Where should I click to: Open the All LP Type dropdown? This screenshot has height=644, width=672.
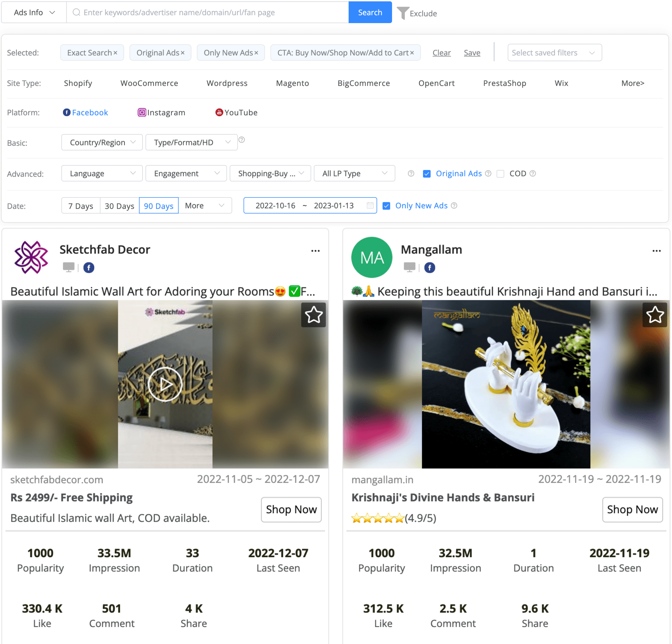pyautogui.click(x=354, y=173)
